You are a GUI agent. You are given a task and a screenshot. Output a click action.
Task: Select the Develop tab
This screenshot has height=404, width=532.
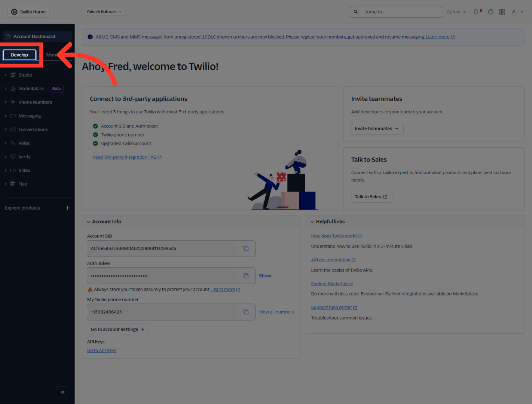coord(19,55)
